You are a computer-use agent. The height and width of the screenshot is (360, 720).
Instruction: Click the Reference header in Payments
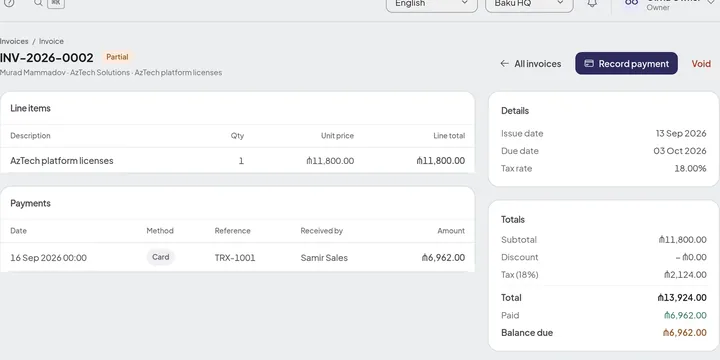point(232,231)
